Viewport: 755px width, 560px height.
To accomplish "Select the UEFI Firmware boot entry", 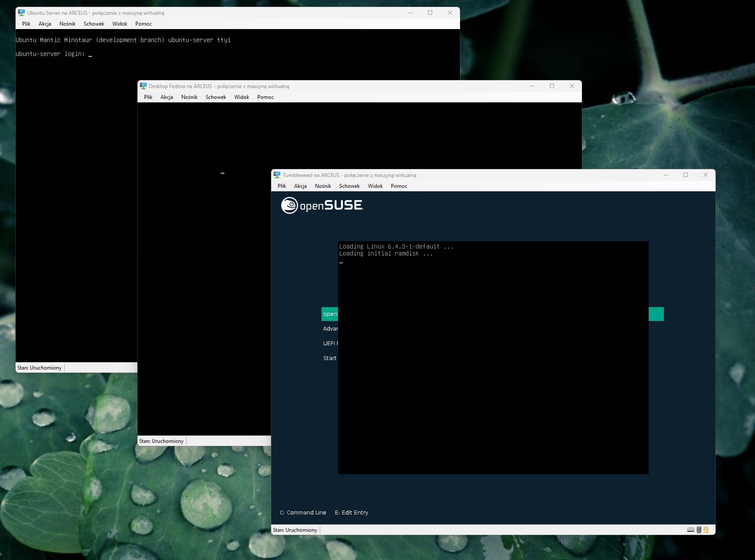I will 331,343.
